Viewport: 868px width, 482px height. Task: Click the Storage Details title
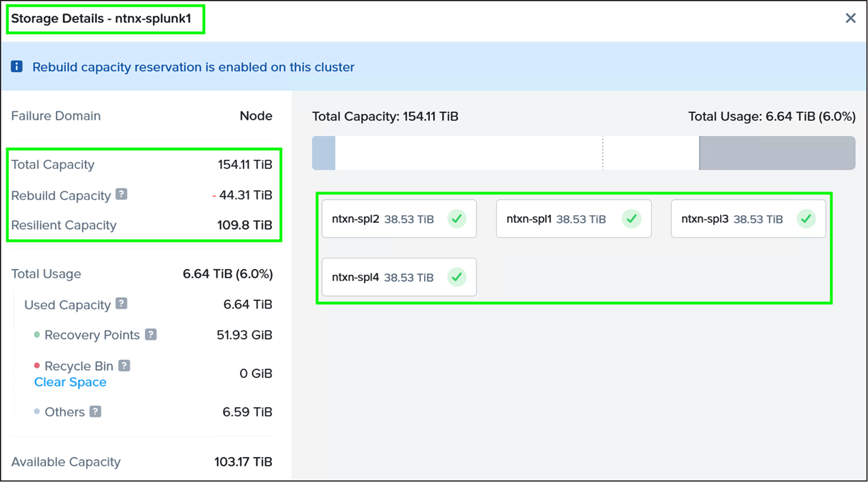click(101, 18)
